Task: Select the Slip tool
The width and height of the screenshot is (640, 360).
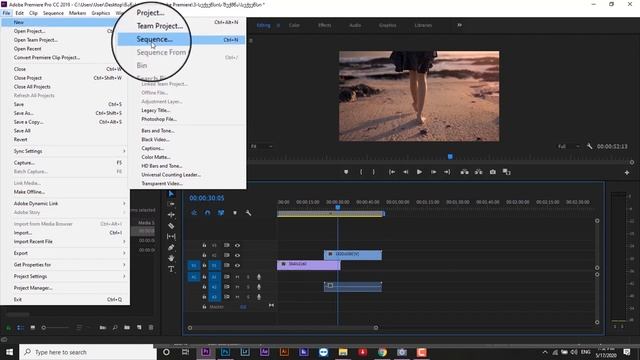Action: tap(171, 236)
